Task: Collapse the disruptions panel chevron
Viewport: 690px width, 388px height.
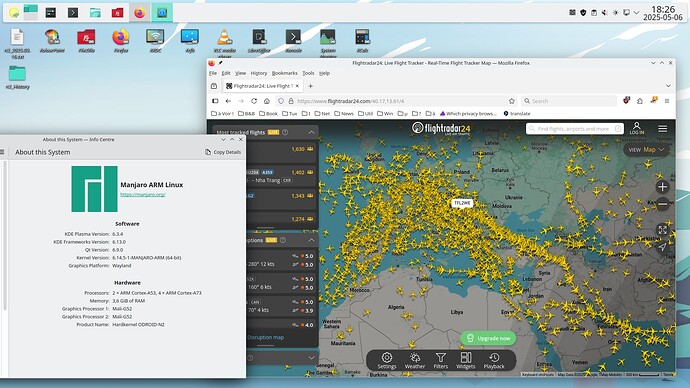Action: [x=311, y=240]
